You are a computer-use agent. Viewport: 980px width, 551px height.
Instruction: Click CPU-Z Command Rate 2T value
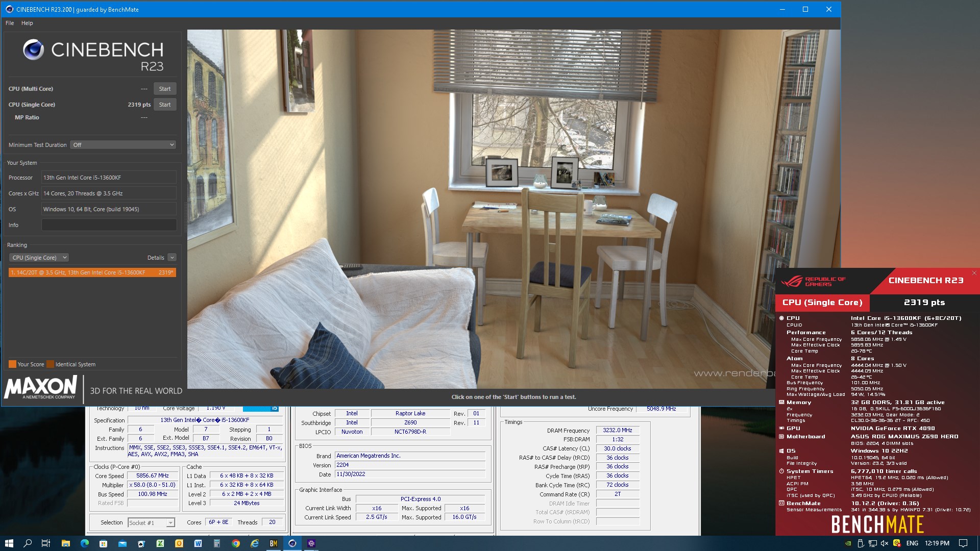pyautogui.click(x=618, y=494)
